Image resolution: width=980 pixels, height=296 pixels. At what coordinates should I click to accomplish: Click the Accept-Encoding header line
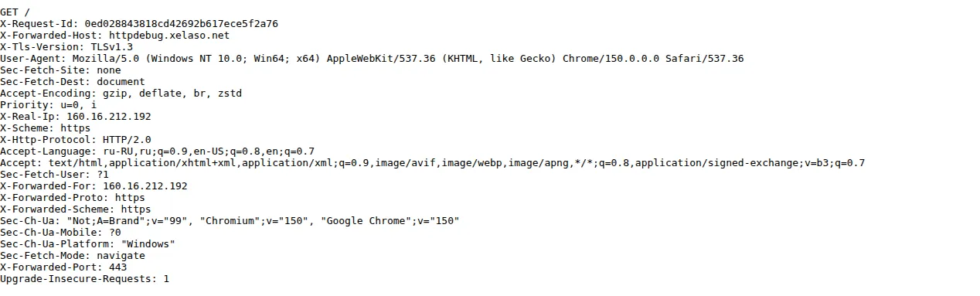(121, 94)
